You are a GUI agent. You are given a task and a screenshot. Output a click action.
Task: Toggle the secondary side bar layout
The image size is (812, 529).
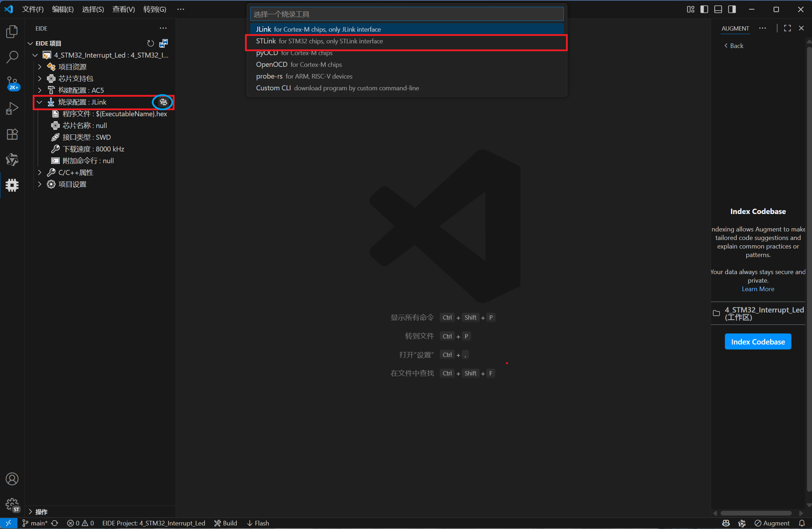click(x=732, y=9)
